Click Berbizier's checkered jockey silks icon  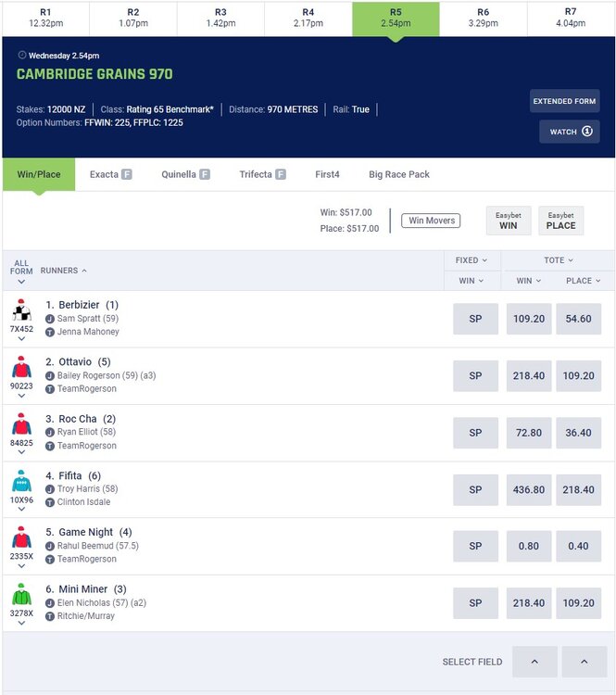[21, 311]
